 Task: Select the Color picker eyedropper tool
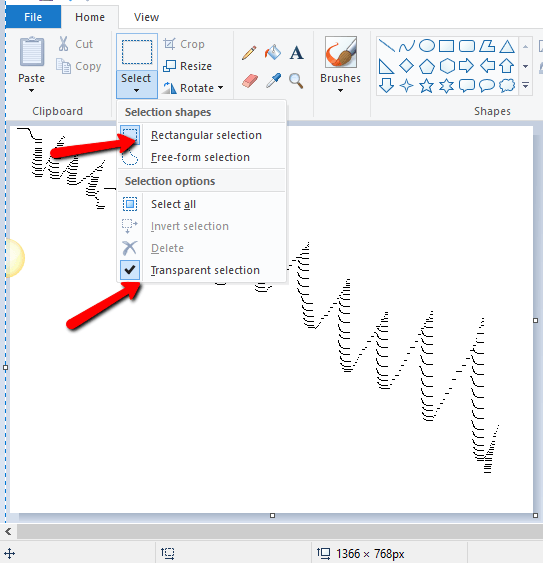point(273,80)
